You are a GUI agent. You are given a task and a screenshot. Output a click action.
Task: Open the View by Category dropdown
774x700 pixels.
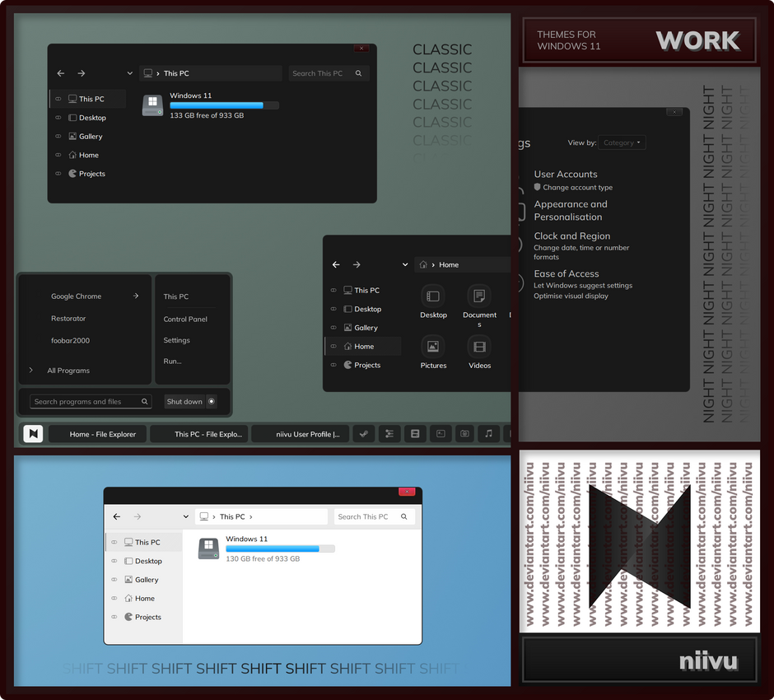pyautogui.click(x=622, y=142)
